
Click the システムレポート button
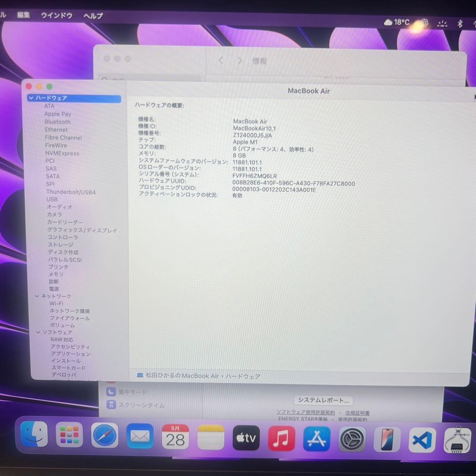tap(323, 400)
